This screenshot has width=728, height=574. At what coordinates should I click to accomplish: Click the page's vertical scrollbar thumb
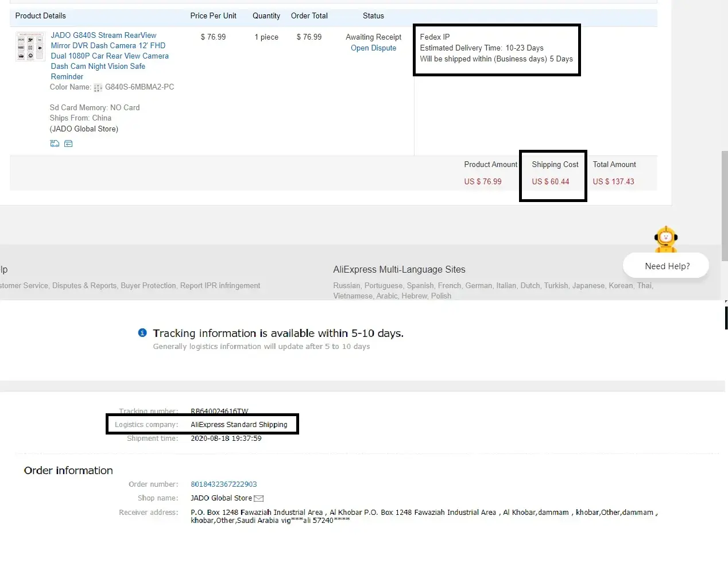coord(725,205)
